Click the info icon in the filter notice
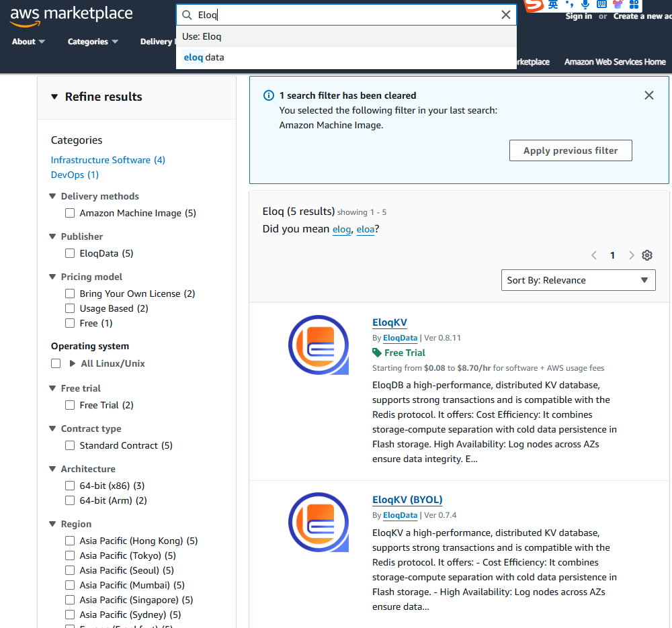672x628 pixels. [269, 95]
